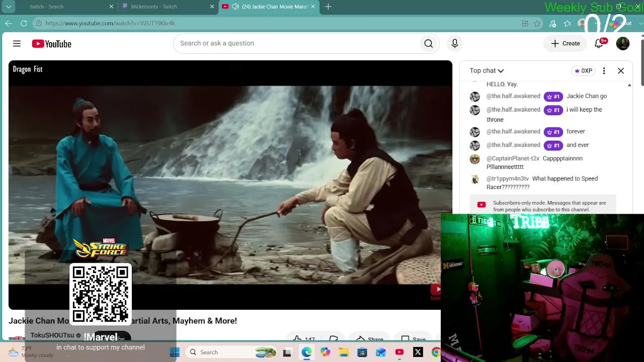This screenshot has height=362, width=644.
Task: Click the music note icon in browser toolbar
Action: (553, 23)
